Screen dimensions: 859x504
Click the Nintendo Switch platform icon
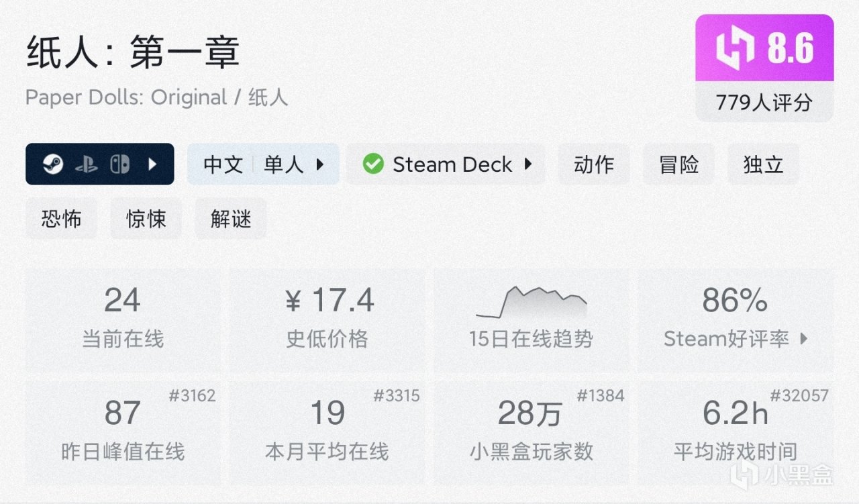point(120,164)
